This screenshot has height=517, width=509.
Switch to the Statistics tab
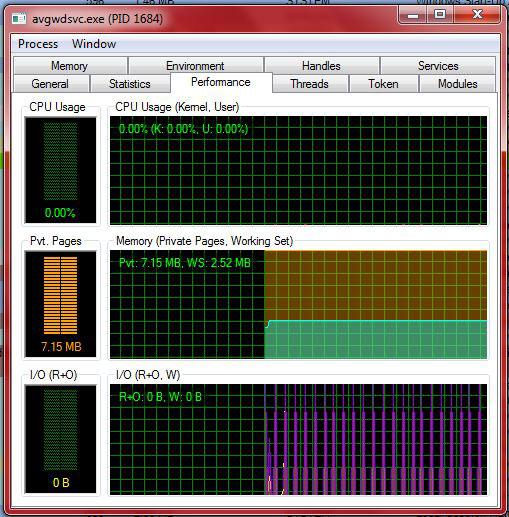pos(130,84)
